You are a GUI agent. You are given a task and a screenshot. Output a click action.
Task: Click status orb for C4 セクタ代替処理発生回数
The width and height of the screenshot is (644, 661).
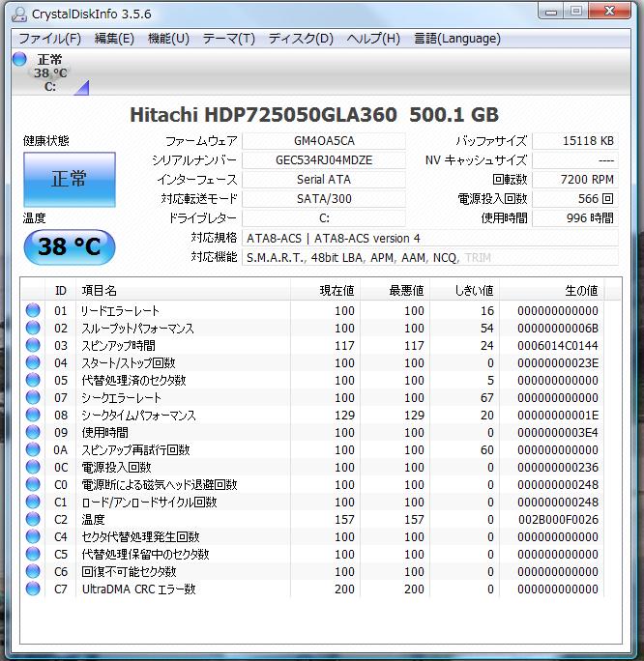pyautogui.click(x=33, y=536)
